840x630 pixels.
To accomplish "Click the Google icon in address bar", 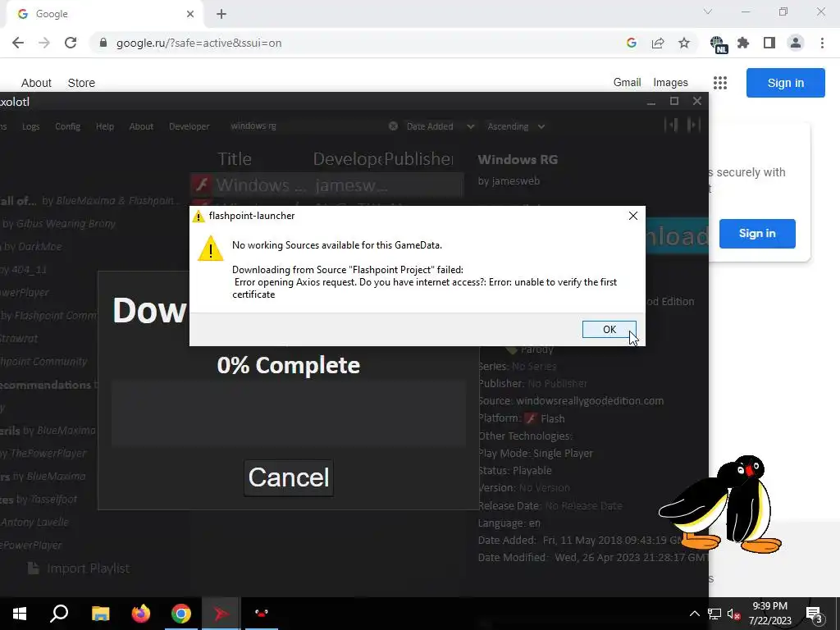I will point(631,43).
